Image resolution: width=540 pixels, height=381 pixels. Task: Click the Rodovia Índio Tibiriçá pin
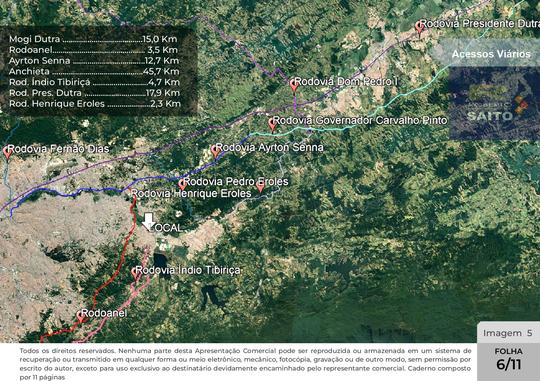(x=136, y=274)
